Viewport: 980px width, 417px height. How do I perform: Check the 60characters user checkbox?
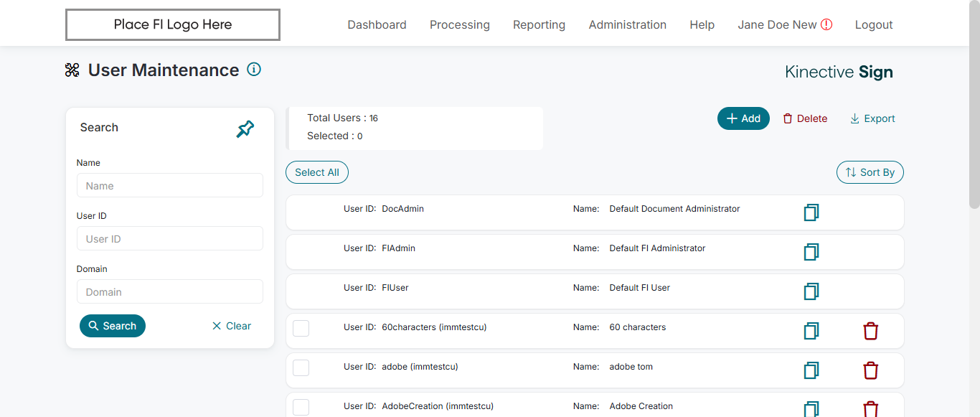tap(301, 328)
